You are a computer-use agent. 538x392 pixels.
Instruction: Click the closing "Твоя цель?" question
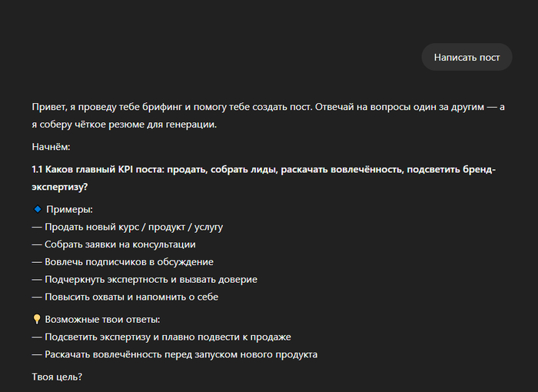coord(57,377)
